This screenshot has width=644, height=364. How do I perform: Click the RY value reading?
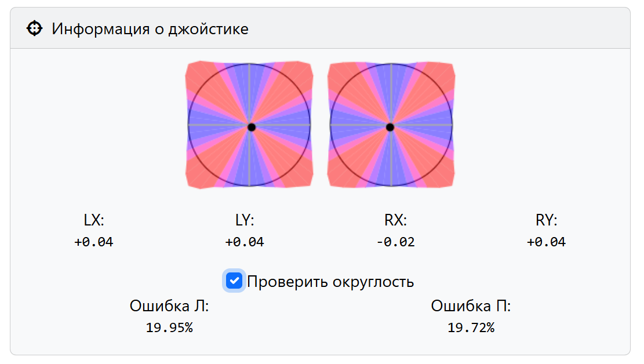547,242
